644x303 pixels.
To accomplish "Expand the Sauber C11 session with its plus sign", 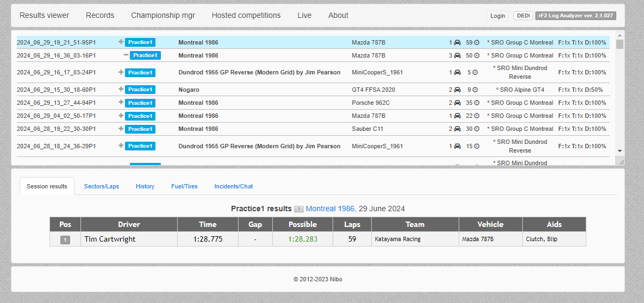I will click(x=121, y=129).
